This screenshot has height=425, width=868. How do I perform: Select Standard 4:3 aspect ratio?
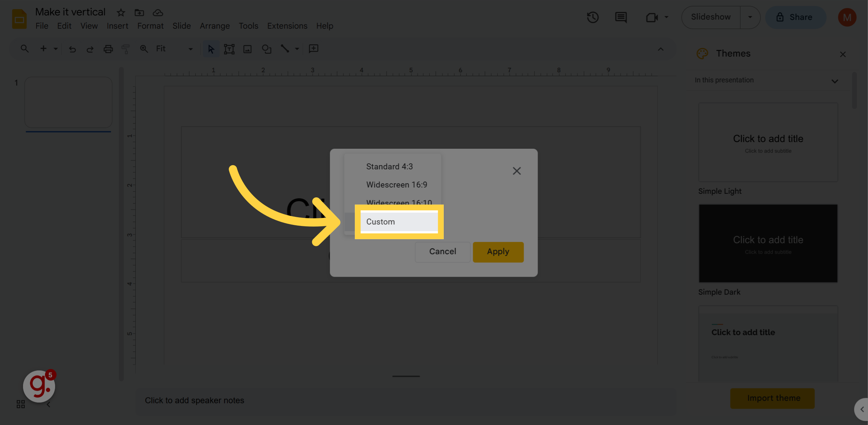click(x=389, y=167)
